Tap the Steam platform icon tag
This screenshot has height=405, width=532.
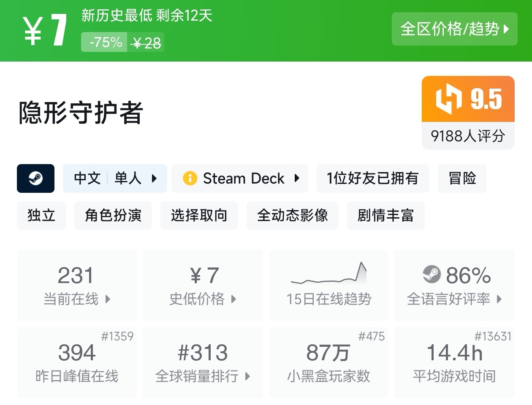(x=35, y=178)
